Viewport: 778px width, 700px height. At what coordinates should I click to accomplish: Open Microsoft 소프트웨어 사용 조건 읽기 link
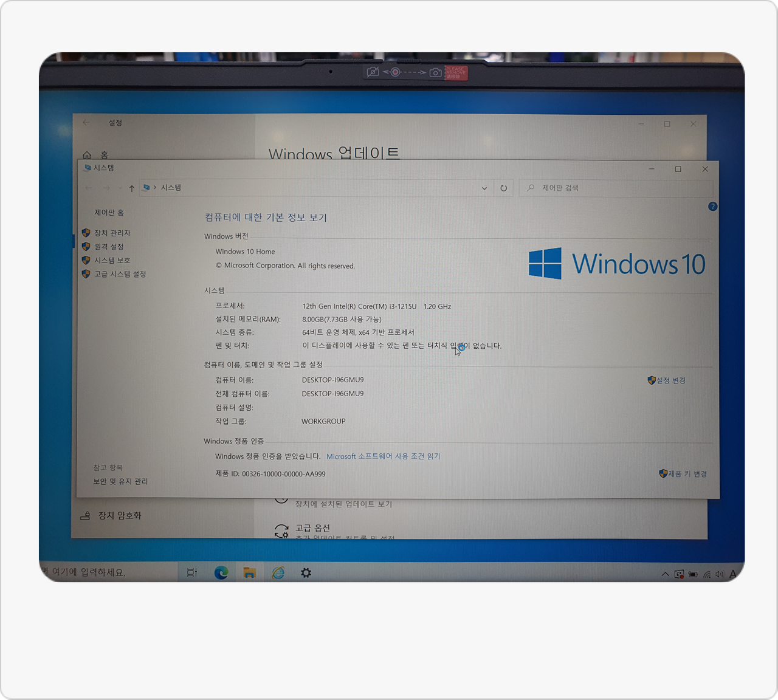384,456
